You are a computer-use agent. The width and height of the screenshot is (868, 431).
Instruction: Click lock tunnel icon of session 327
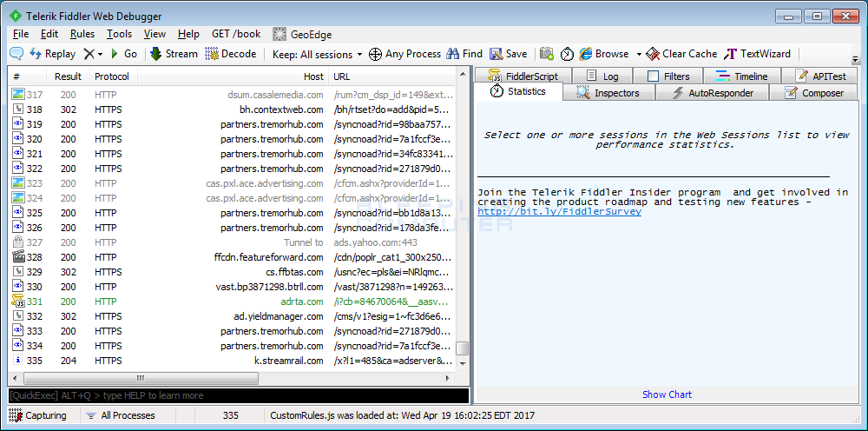tap(18, 242)
